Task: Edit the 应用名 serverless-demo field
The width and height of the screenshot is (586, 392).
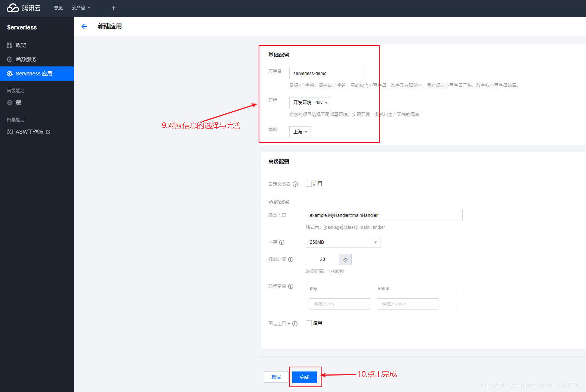Action: pos(327,74)
